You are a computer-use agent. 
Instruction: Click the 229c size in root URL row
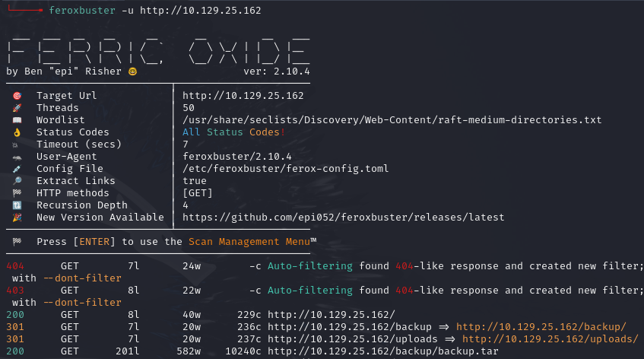(249, 315)
